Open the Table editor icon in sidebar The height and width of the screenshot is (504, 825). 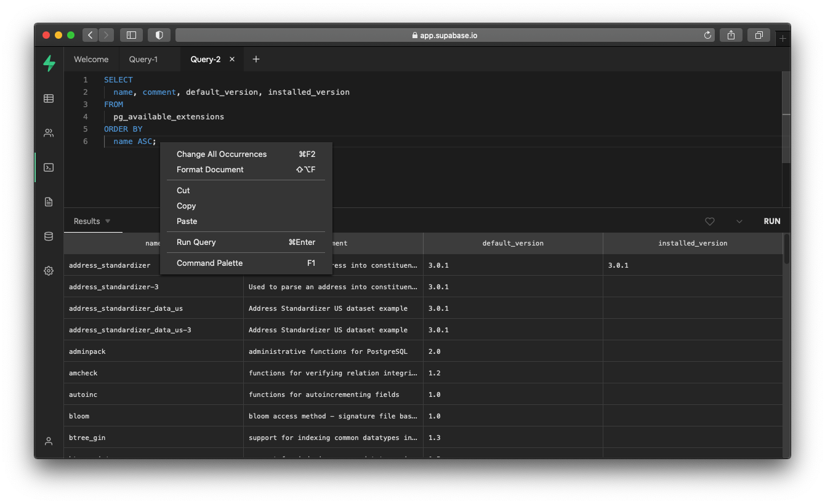[49, 98]
